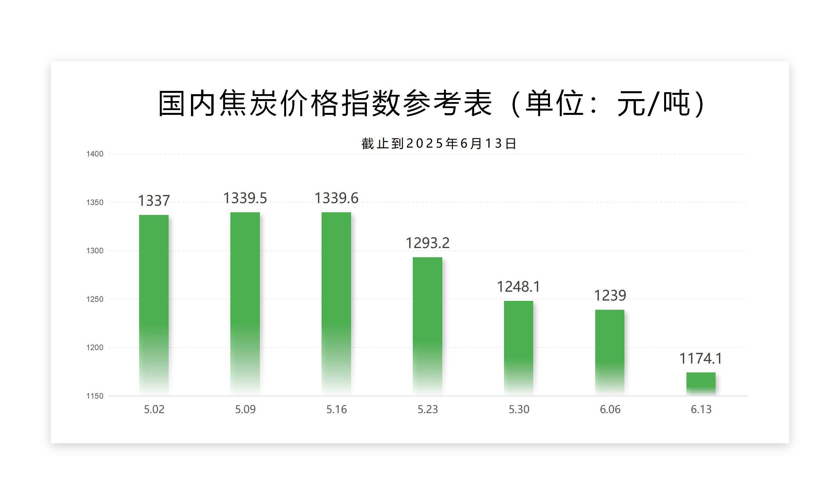Click the 5.23 green bar

point(428,326)
